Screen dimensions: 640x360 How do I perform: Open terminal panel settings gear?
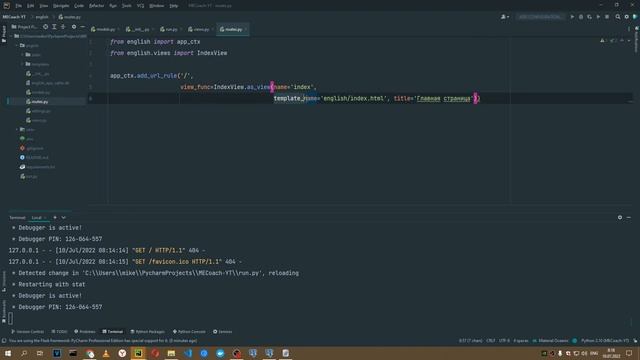point(620,218)
